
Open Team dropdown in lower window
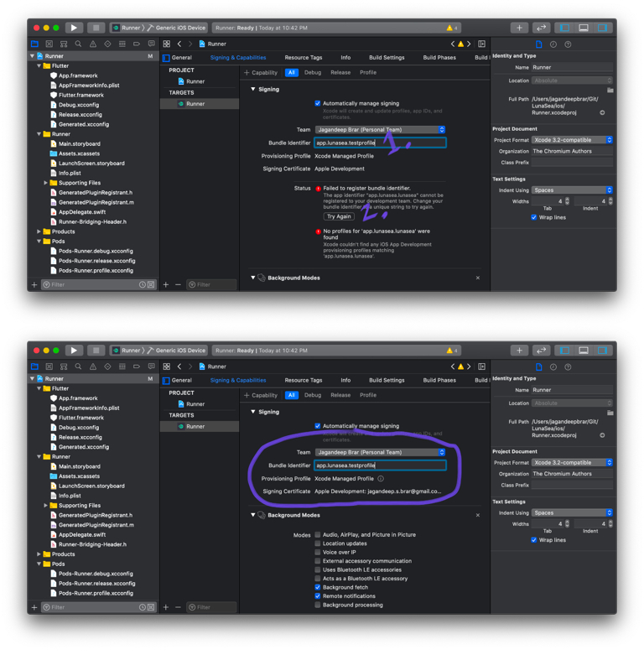point(380,452)
